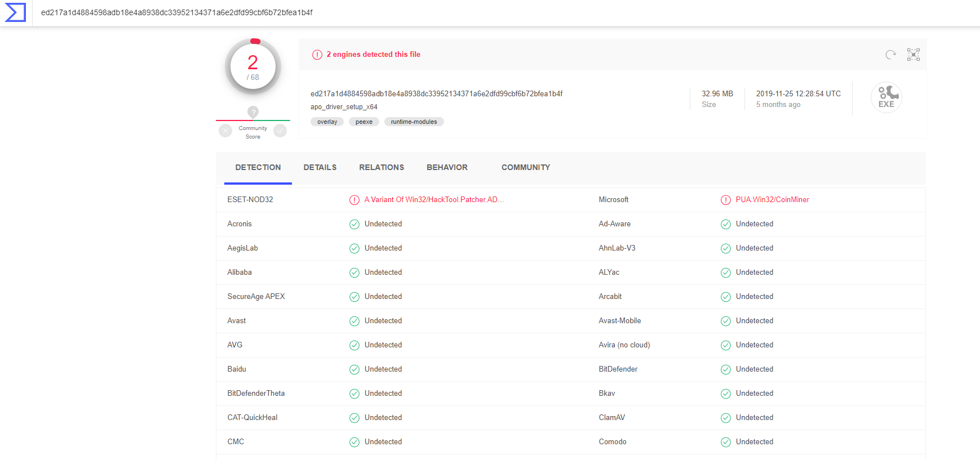980x460 pixels.
Task: Click green check icon for CMC
Action: tap(354, 442)
